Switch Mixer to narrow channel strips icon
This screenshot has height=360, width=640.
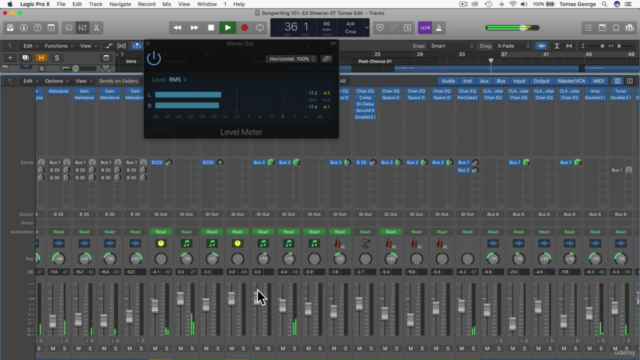click(618, 81)
